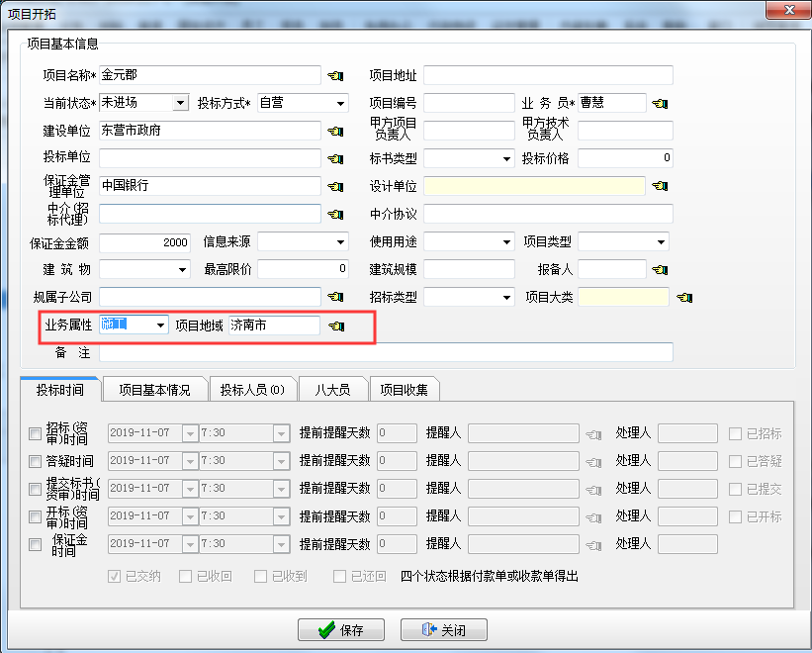Toggle 已开标 checkbox

point(735,516)
